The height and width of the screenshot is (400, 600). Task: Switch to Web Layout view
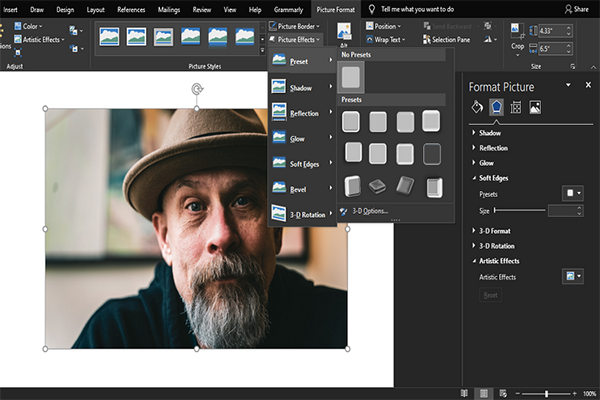pos(503,393)
